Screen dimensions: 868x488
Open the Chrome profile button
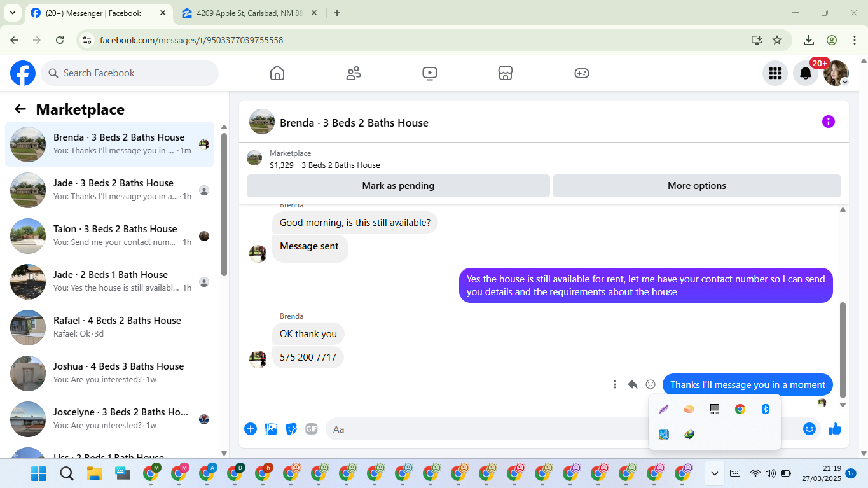[832, 40]
